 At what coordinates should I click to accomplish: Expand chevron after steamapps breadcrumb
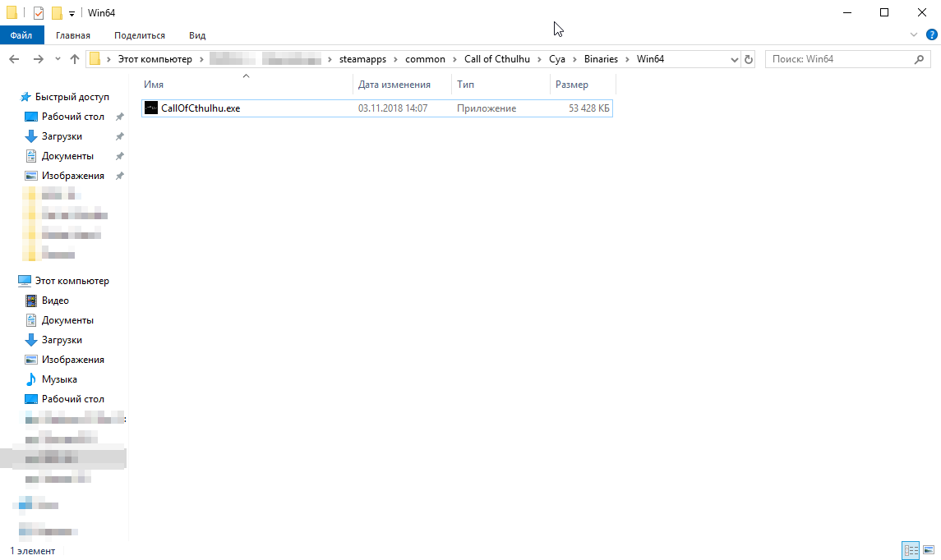click(395, 59)
